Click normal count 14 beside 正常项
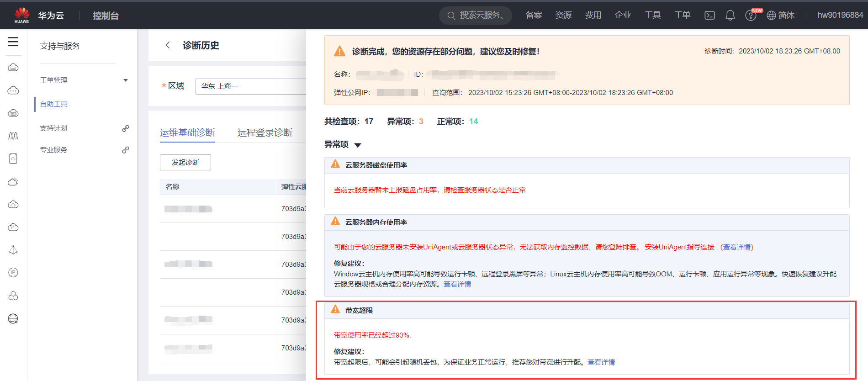 pyautogui.click(x=473, y=122)
